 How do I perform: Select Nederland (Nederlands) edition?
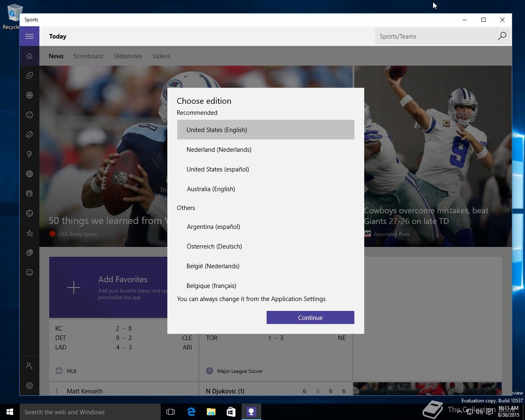point(266,149)
